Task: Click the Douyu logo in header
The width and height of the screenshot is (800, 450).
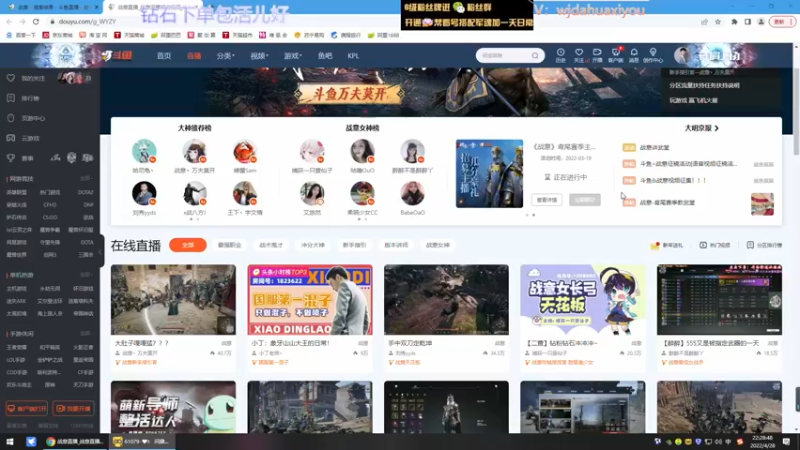Action: pos(117,55)
